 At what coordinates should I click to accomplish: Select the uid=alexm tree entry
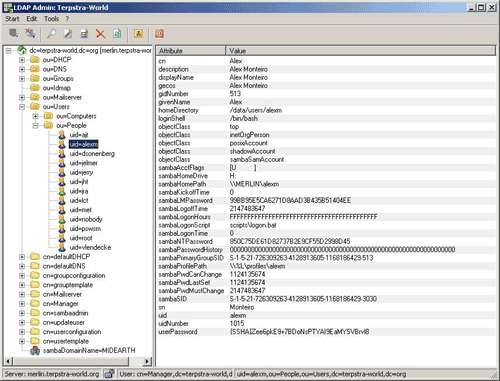coord(84,144)
